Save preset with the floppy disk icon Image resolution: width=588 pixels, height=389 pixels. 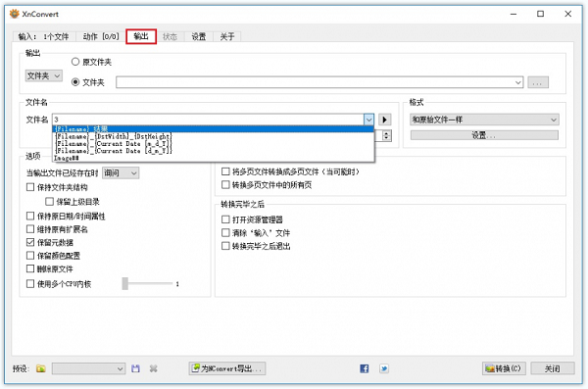(x=135, y=368)
